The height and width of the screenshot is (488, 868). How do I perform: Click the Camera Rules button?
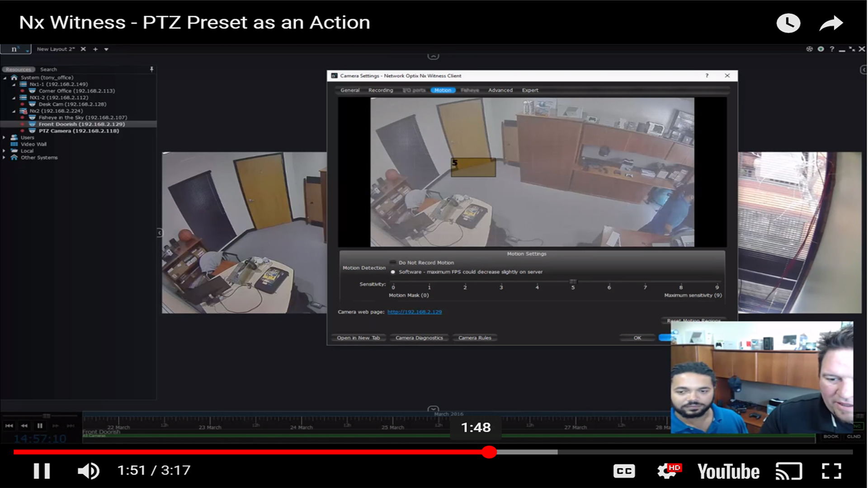coord(475,338)
